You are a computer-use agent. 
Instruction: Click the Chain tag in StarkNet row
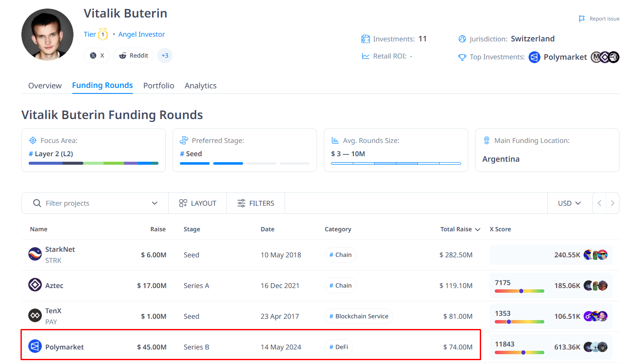[x=341, y=255]
